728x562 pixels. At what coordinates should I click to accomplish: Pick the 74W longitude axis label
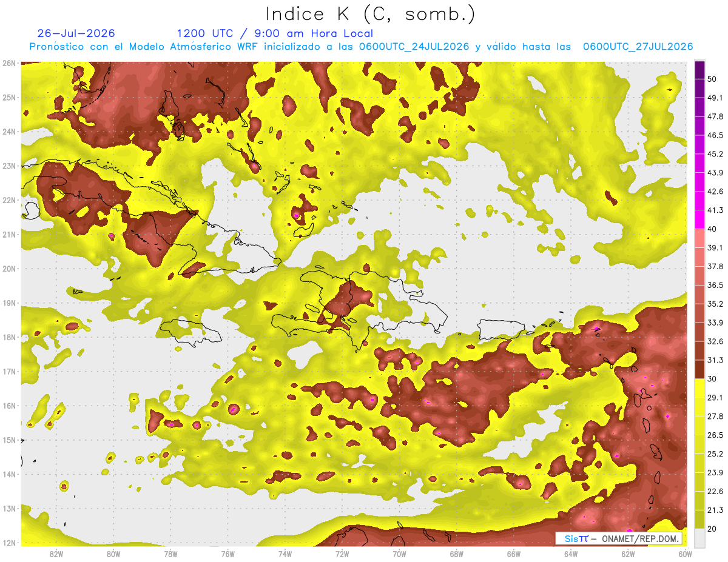point(285,554)
